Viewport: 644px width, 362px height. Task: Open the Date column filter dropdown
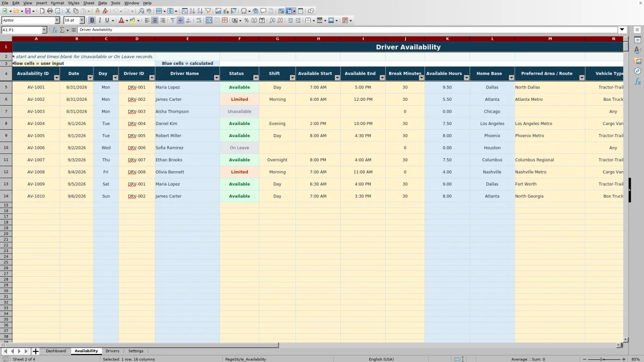click(x=90, y=78)
